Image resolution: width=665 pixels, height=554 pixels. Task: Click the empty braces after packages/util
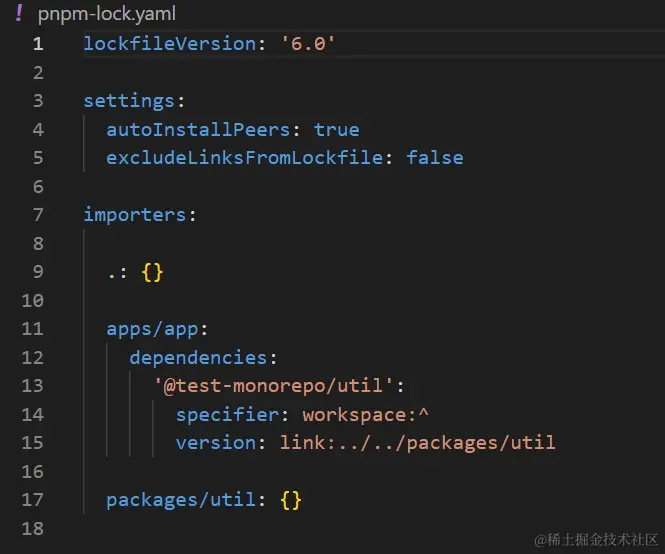[291, 501]
